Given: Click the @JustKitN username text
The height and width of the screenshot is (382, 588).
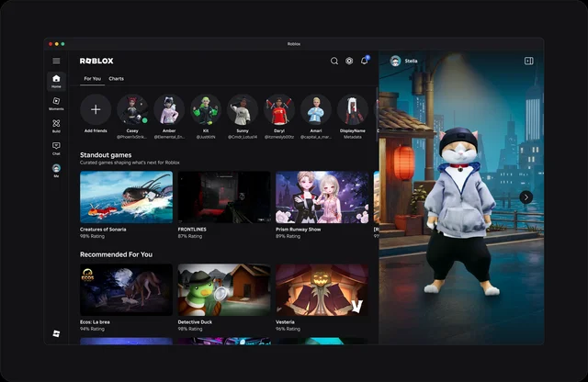Looking at the screenshot, I should (x=206, y=137).
